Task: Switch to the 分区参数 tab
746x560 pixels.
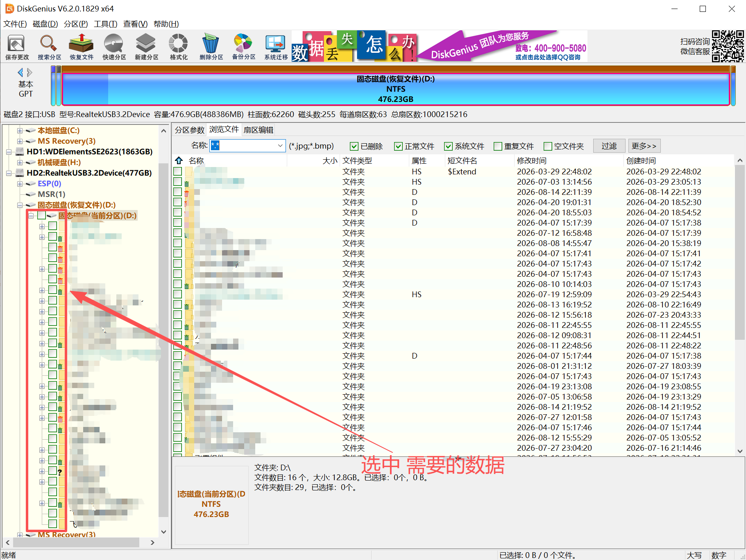Action: [189, 130]
